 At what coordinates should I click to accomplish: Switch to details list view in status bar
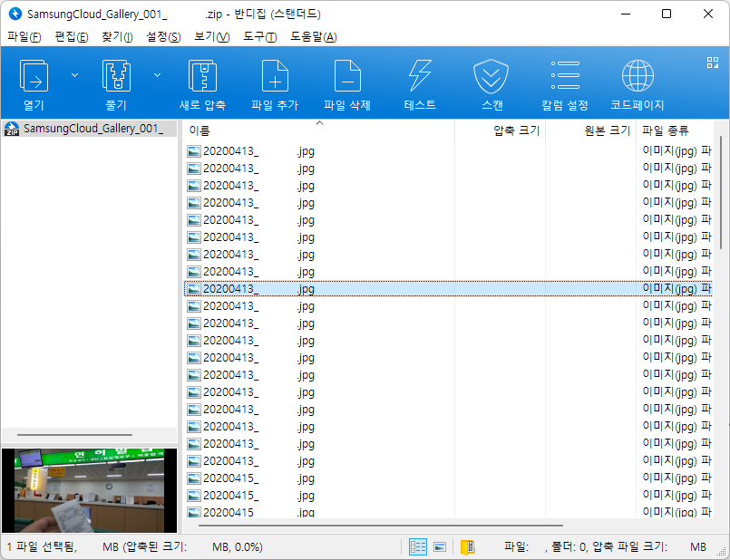[418, 547]
